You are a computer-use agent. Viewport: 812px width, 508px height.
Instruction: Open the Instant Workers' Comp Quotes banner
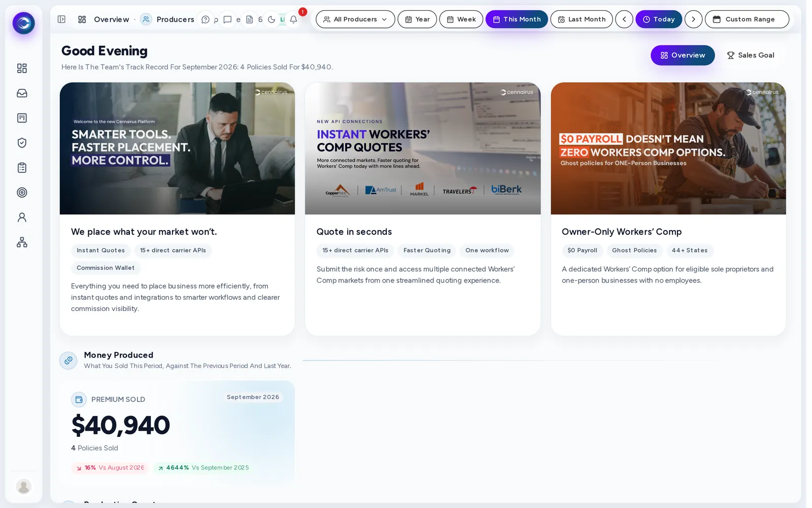tap(423, 148)
